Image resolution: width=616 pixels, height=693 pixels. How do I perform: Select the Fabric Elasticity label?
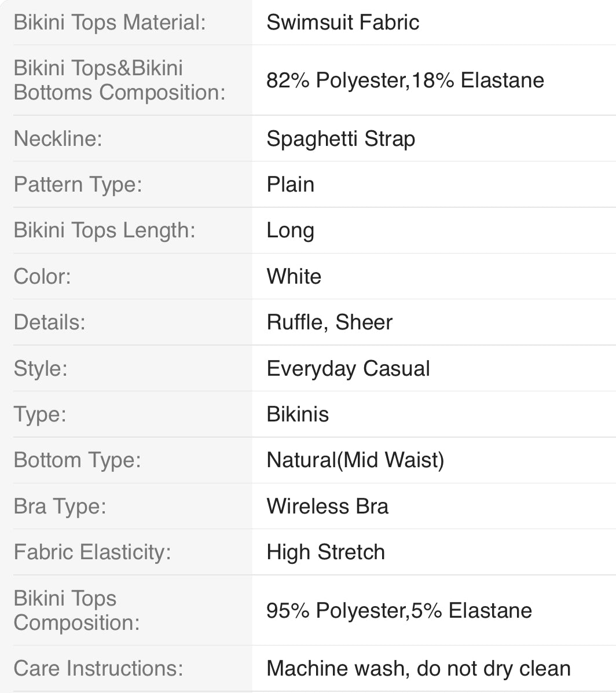pos(92,552)
